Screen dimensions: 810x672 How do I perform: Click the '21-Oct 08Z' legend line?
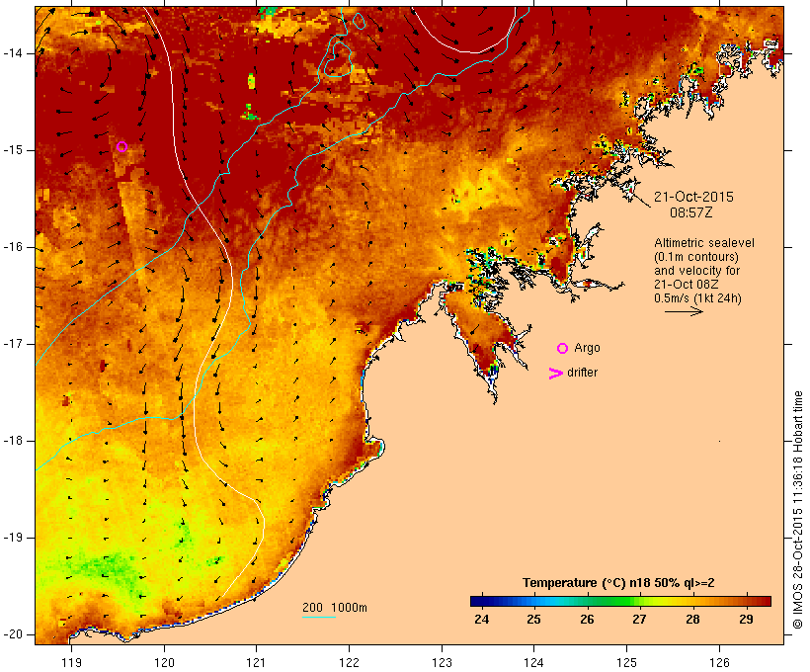coord(686,285)
